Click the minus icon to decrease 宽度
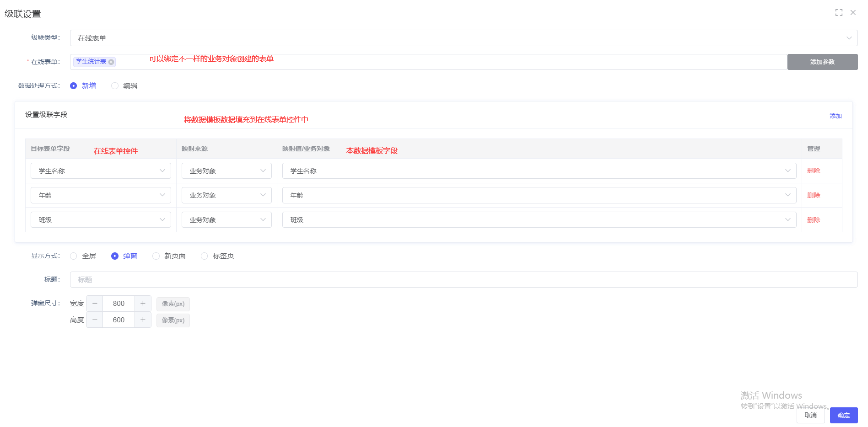 95,304
